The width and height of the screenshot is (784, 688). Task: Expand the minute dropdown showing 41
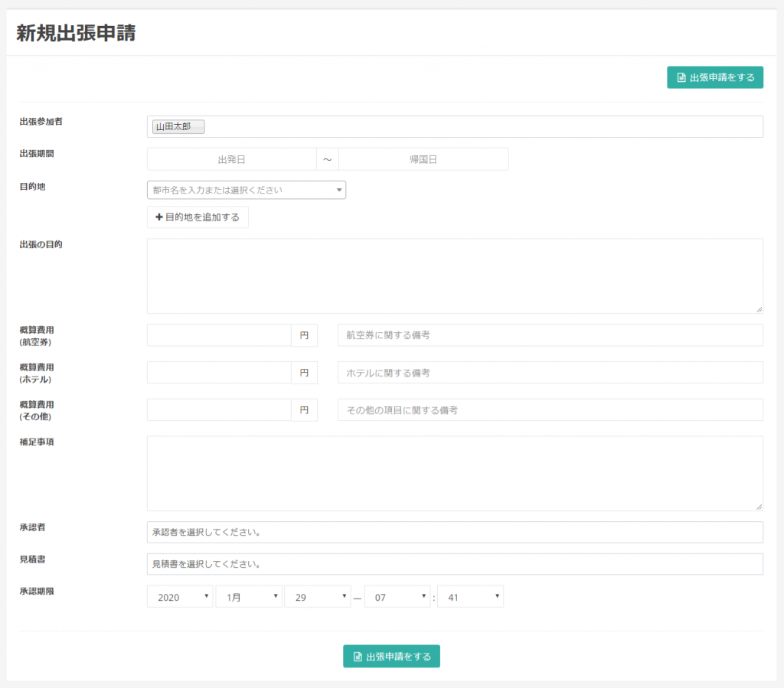click(x=470, y=597)
